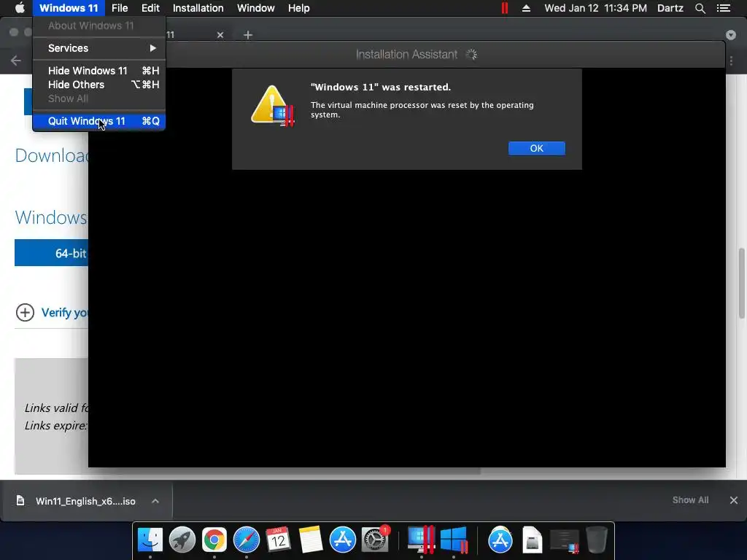Open Google Chrome from the Dock
This screenshot has width=747, height=560.
[214, 540]
